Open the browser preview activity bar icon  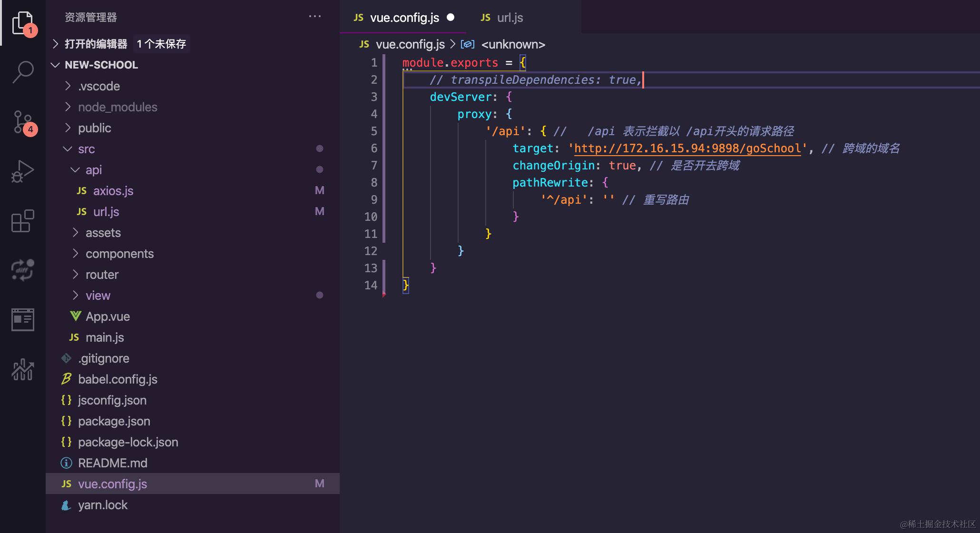pos(23,319)
